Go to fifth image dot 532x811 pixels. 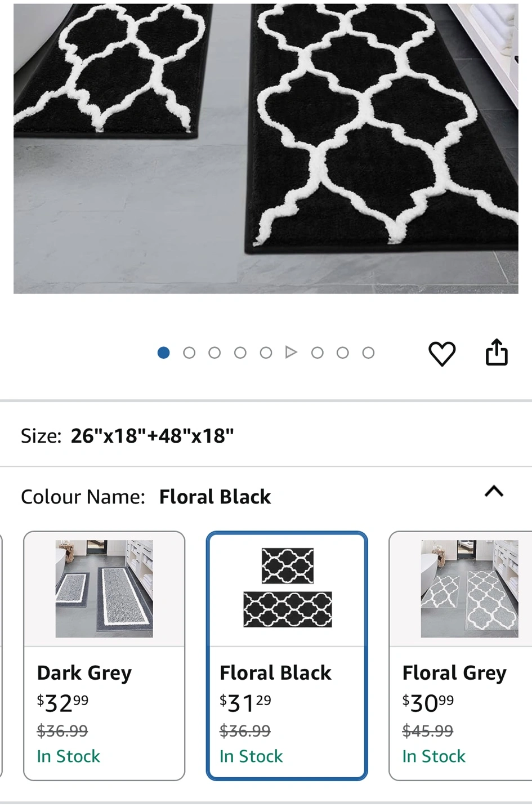point(266,353)
